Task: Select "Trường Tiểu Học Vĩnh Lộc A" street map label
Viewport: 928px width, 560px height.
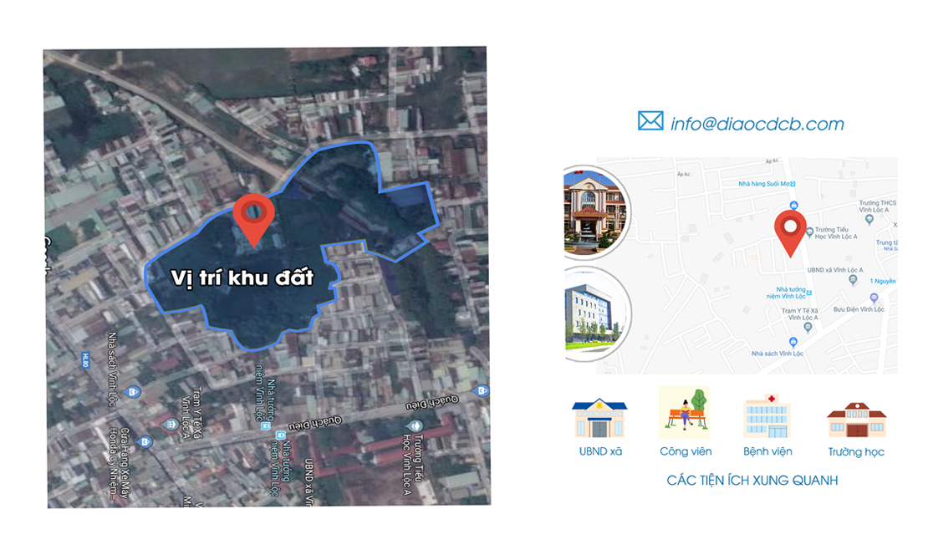Action: [x=836, y=232]
